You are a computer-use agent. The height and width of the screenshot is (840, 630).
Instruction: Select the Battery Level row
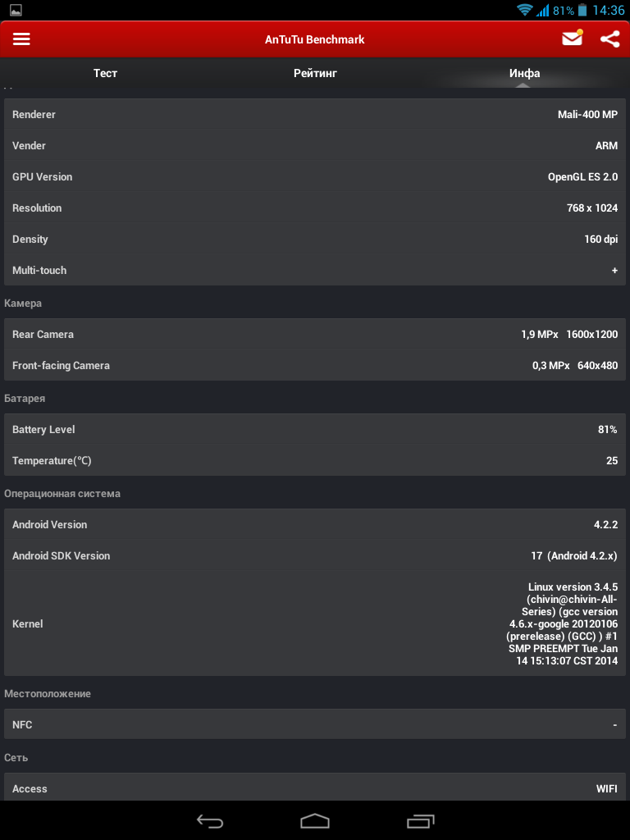coord(315,429)
